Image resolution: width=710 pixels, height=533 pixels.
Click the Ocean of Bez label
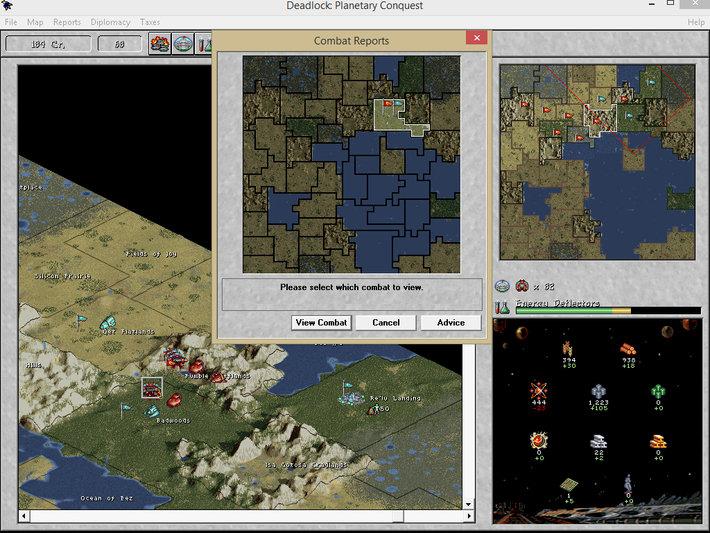tap(107, 498)
